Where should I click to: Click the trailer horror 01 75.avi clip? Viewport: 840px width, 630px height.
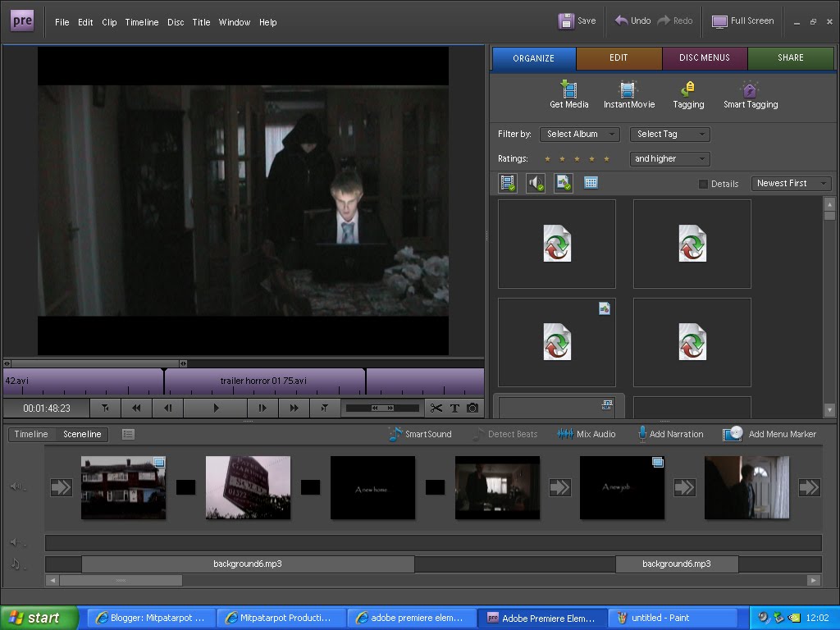(x=264, y=381)
